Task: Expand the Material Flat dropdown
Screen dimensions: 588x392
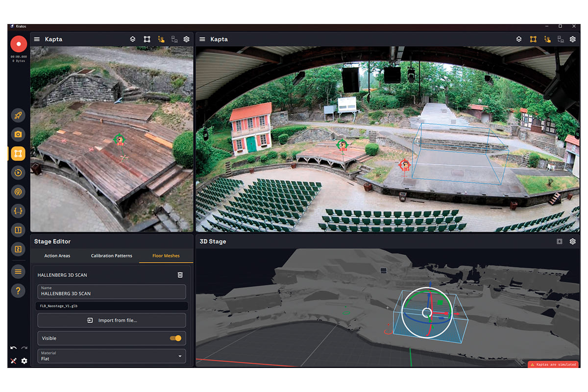Action: click(x=112, y=356)
